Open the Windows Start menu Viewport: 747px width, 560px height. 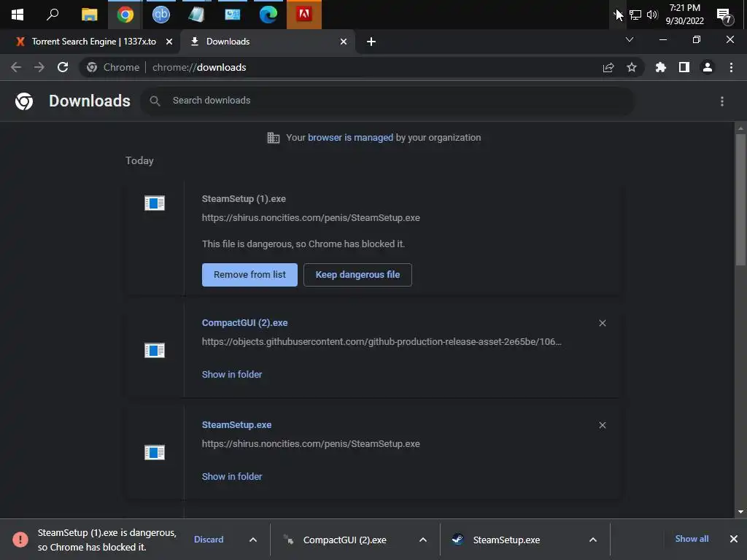(x=18, y=15)
